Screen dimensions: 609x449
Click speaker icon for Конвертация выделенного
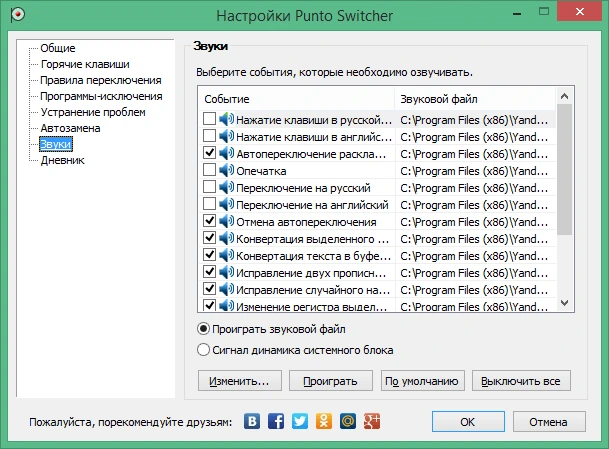point(226,238)
